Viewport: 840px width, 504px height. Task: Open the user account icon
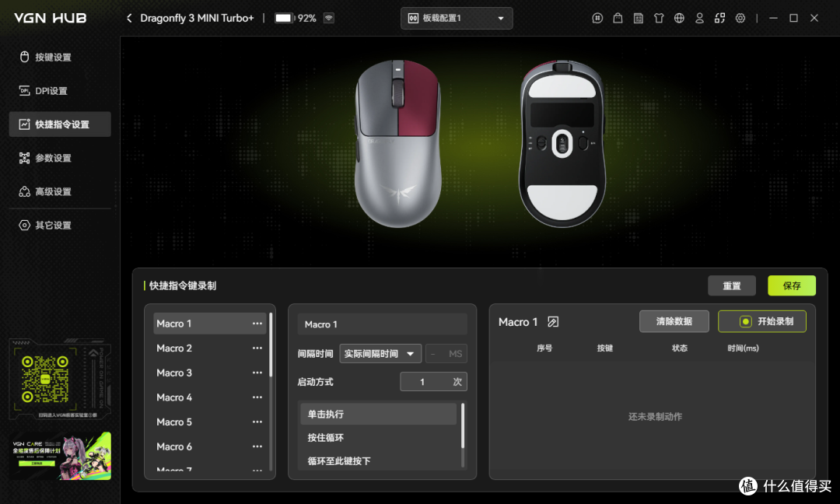(x=699, y=18)
